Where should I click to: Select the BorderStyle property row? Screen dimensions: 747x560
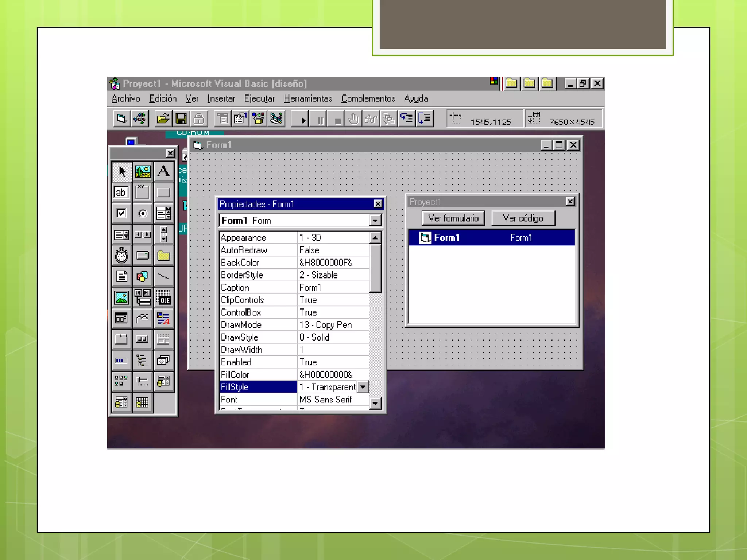295,275
